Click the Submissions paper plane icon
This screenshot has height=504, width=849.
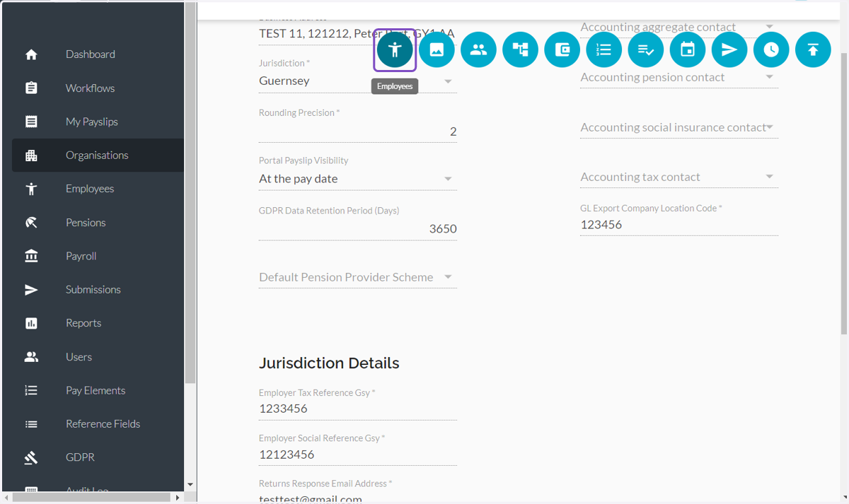[x=31, y=290]
